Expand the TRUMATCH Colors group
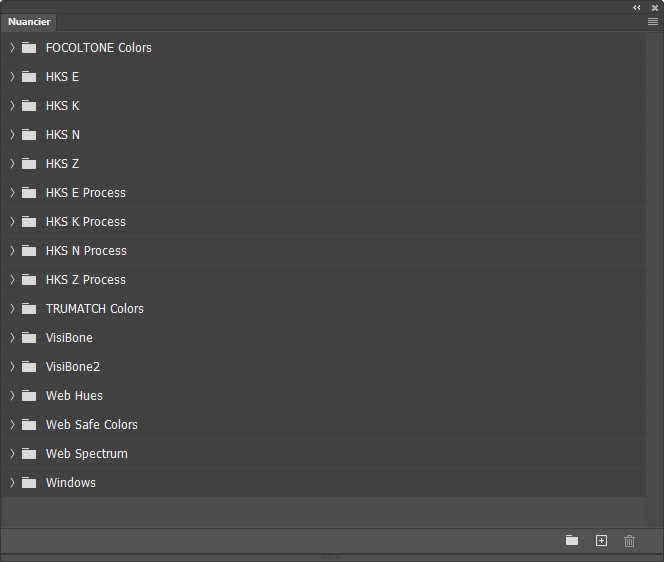The width and height of the screenshot is (664, 562). [12, 309]
